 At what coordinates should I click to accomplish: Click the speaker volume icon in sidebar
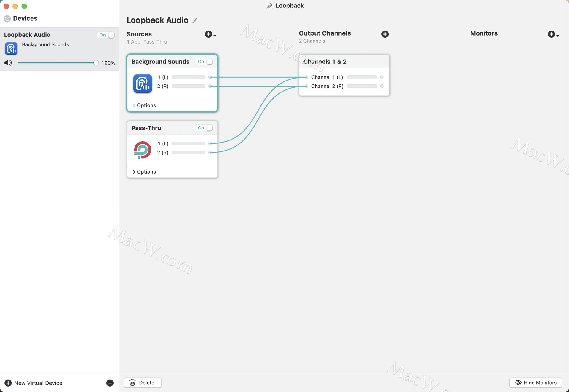coord(8,63)
